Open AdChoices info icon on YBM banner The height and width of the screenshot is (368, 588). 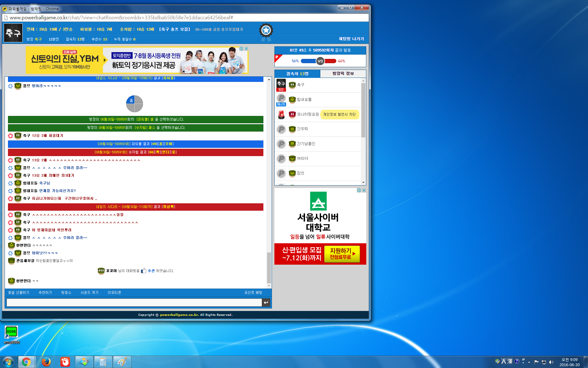(x=242, y=49)
